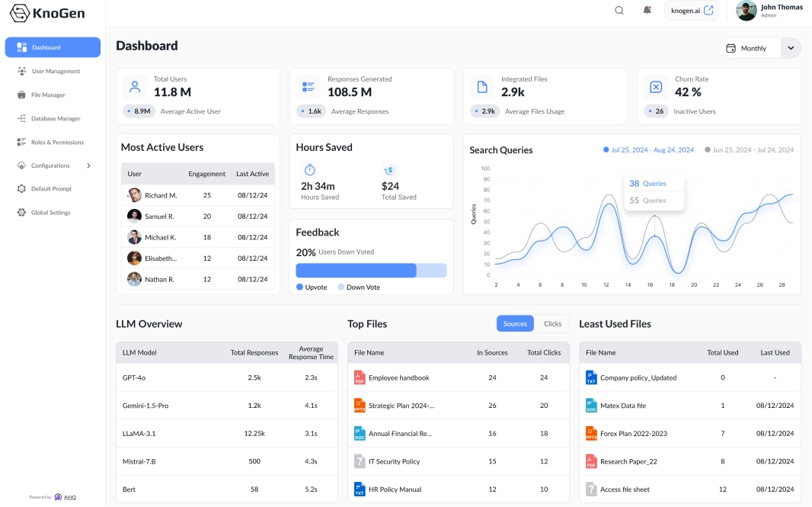
Task: Select the Default Prompt sidebar icon
Action: (22, 189)
